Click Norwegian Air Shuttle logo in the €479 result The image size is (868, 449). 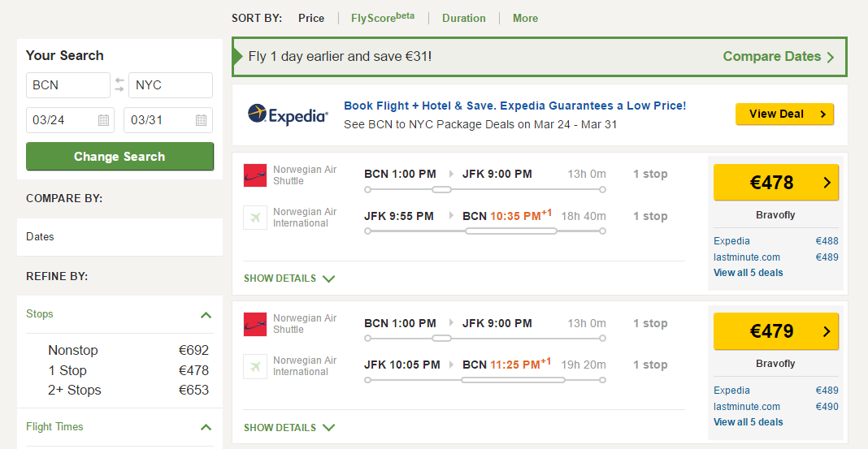255,324
